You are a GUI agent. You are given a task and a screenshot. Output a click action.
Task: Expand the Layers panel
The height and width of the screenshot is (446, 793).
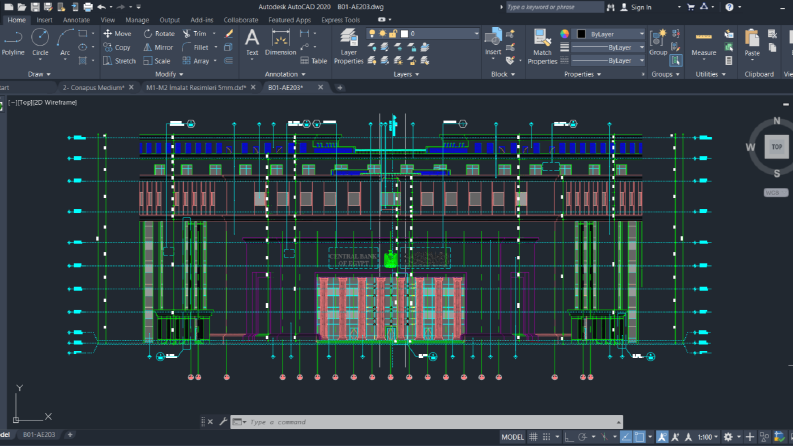[406, 74]
